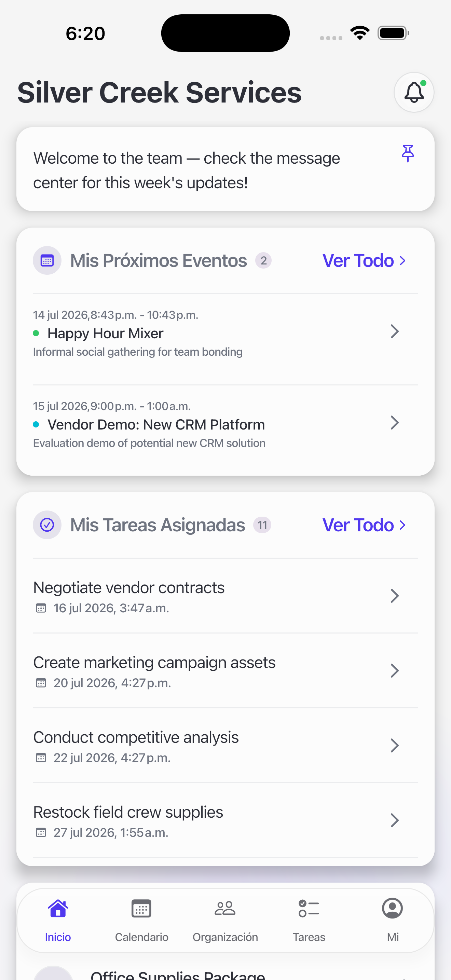This screenshot has height=980, width=451.
Task: Tap the checkmark icon beside Mis Tareas Asignadas
Action: 47,525
